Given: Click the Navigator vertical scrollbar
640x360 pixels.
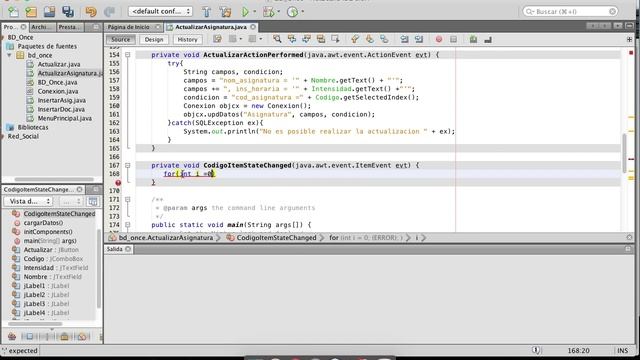Looking at the screenshot, I should 99,269.
